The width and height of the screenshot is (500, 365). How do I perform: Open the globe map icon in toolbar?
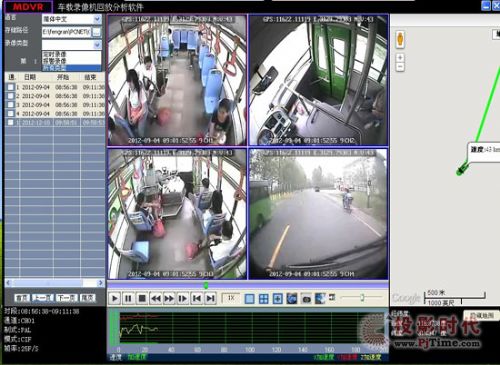pos(292,299)
